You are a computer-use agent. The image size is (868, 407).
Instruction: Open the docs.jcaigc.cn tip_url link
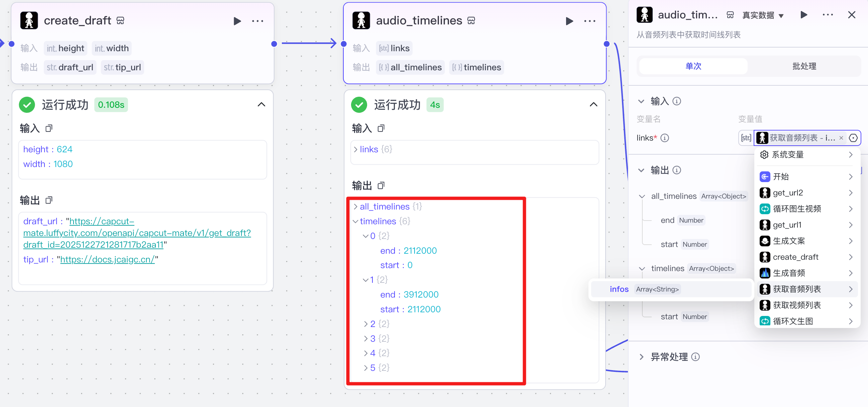(107, 259)
